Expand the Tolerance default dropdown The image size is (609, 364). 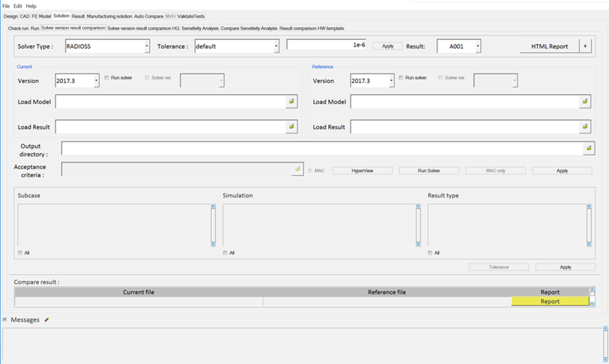[x=276, y=46]
